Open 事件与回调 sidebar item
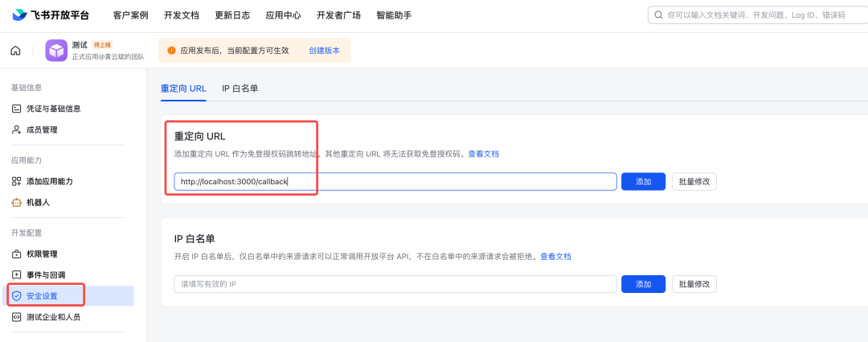 pos(46,275)
